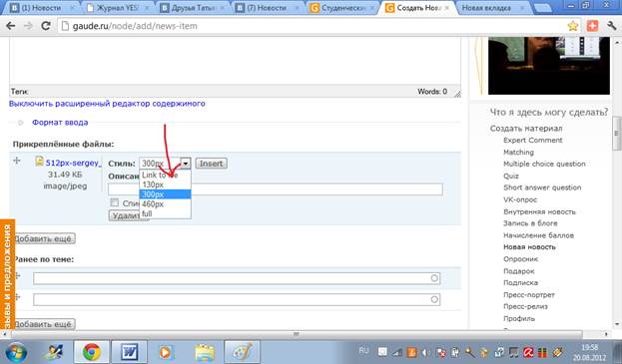Switch to the '(7) Новости' tab

coord(267,8)
